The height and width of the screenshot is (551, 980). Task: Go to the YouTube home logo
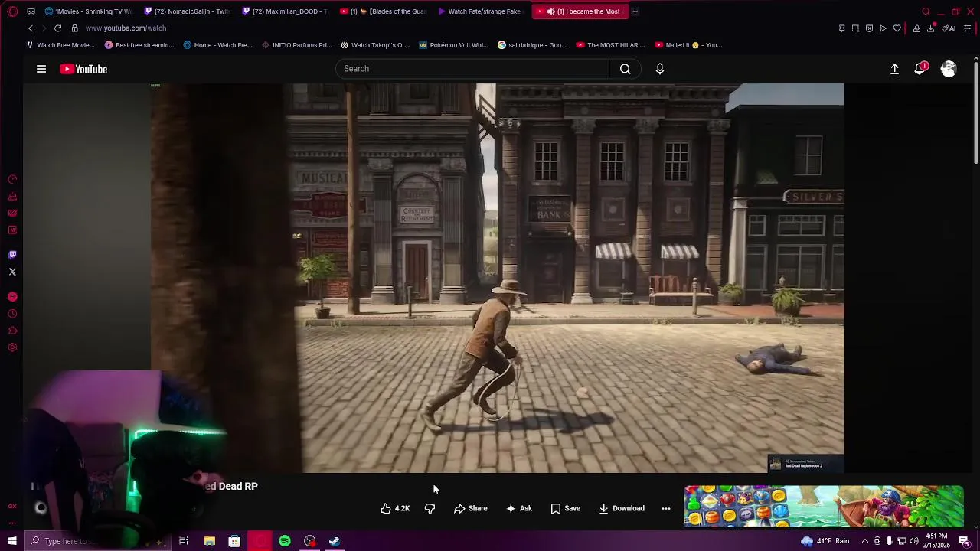[83, 69]
